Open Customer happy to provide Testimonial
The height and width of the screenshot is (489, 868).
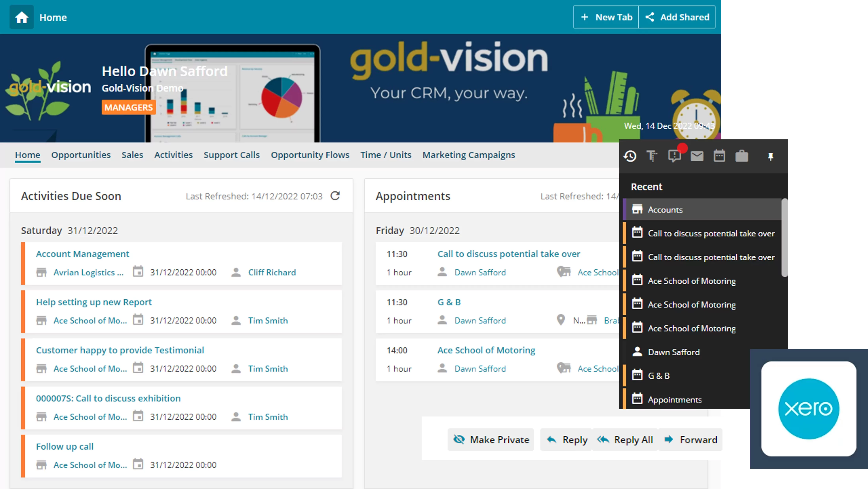(x=120, y=350)
